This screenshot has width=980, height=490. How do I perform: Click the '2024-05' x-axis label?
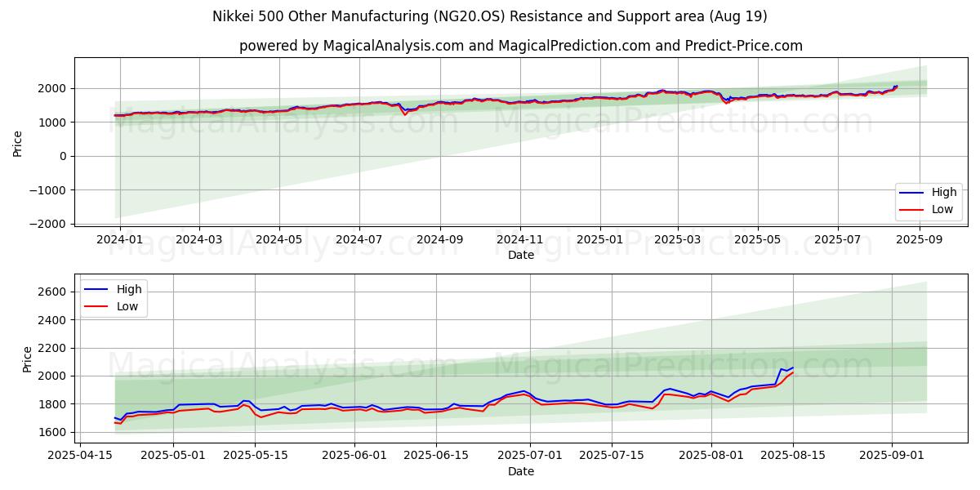coord(279,240)
